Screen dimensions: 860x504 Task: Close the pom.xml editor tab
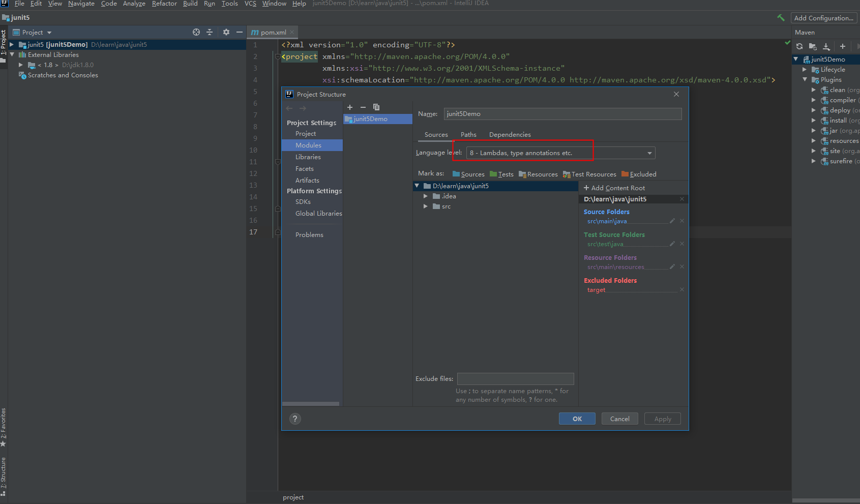click(x=292, y=32)
